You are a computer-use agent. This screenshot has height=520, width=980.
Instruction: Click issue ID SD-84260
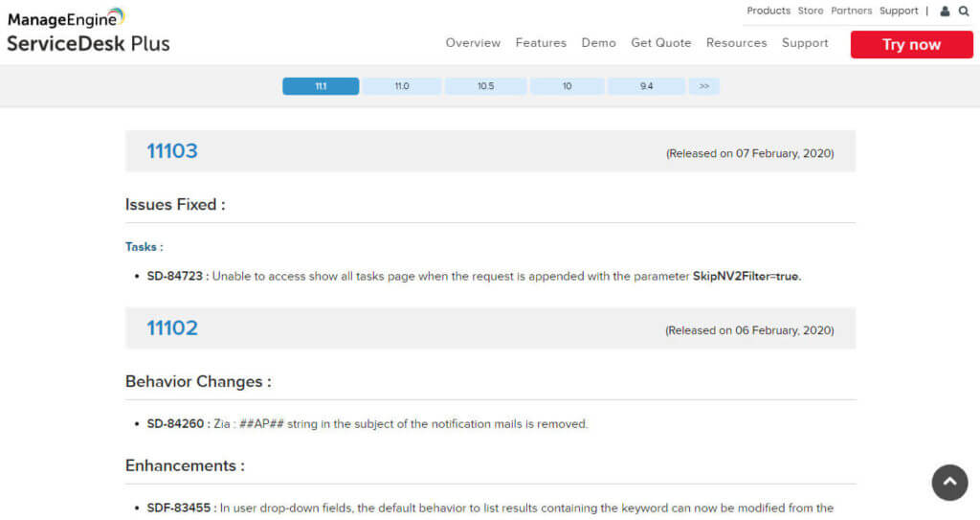(x=175, y=423)
